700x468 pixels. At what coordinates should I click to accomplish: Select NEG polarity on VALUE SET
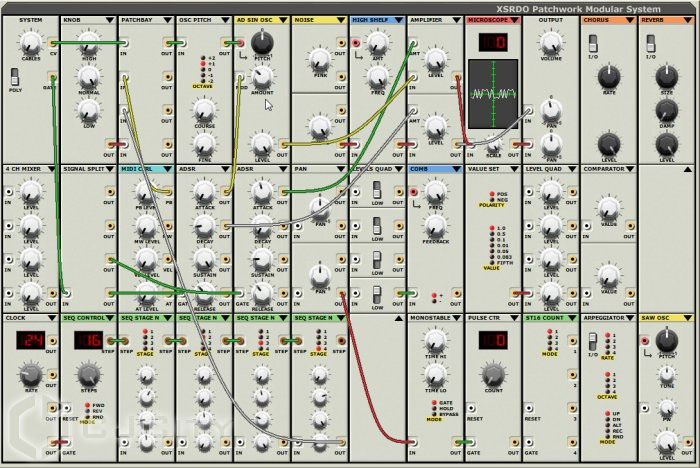492,200
